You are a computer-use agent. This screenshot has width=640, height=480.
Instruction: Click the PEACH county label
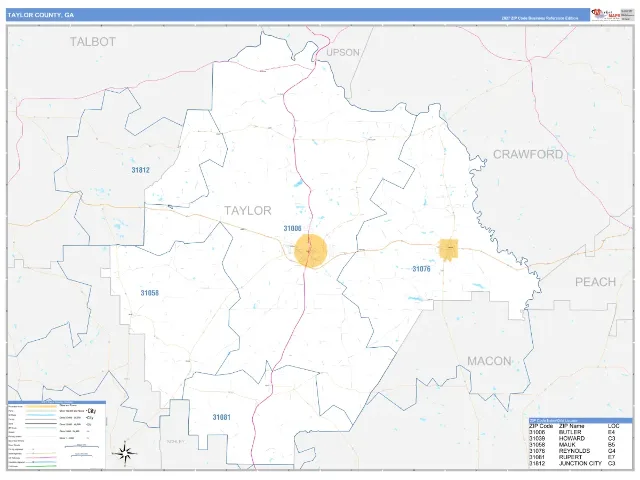point(595,282)
